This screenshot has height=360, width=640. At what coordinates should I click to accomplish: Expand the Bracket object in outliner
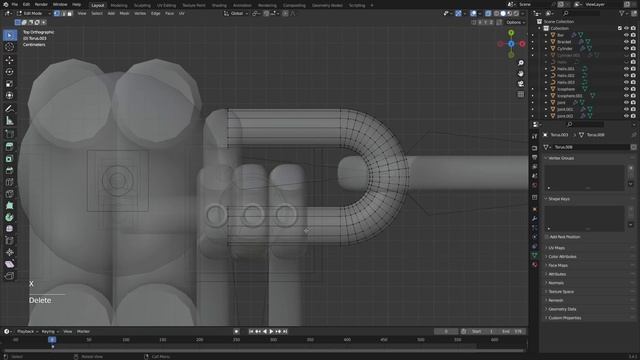pos(546,42)
